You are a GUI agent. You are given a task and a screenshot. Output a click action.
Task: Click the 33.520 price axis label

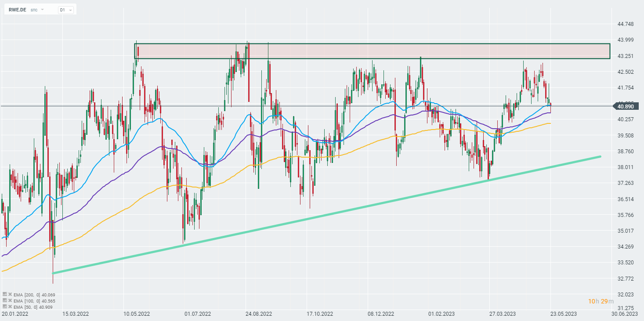(x=625, y=262)
